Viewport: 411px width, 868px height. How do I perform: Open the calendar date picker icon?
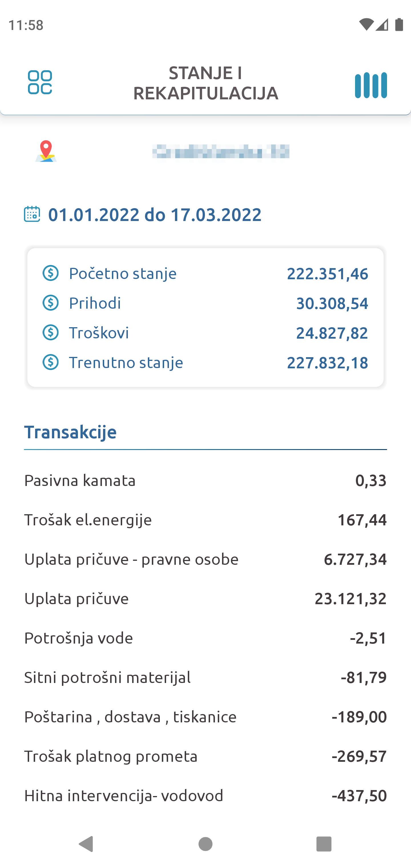tap(32, 214)
